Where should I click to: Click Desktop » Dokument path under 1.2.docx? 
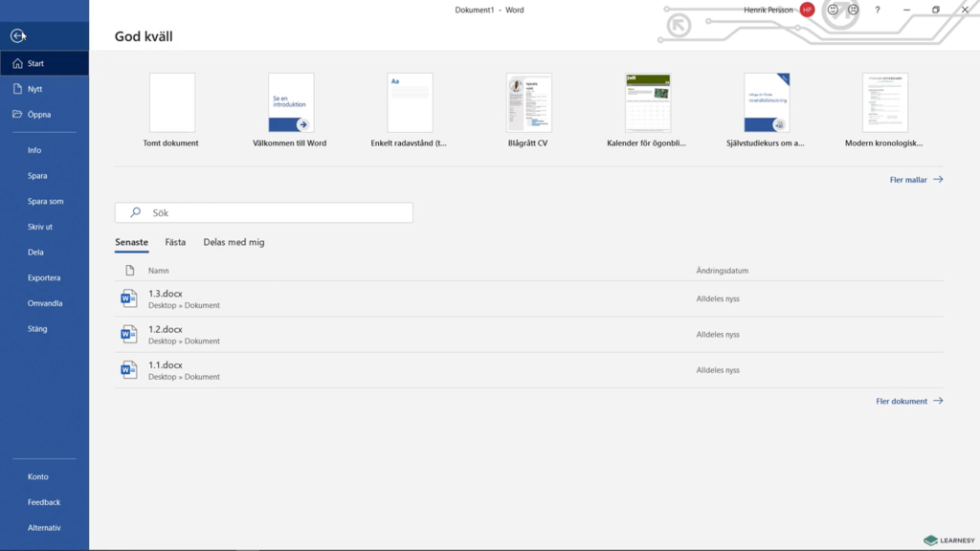click(x=185, y=342)
